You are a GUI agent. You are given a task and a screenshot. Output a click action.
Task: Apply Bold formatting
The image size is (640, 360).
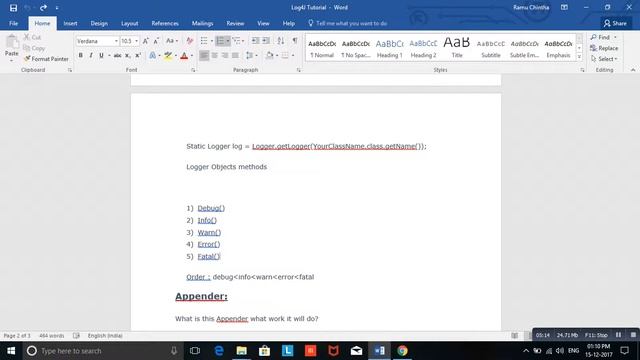(80, 56)
